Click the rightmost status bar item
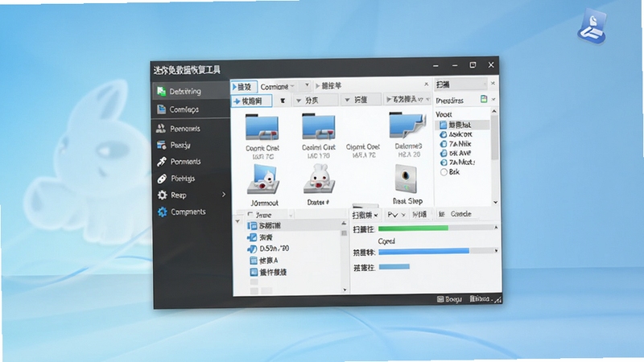The height and width of the screenshot is (362, 644). [x=481, y=298]
